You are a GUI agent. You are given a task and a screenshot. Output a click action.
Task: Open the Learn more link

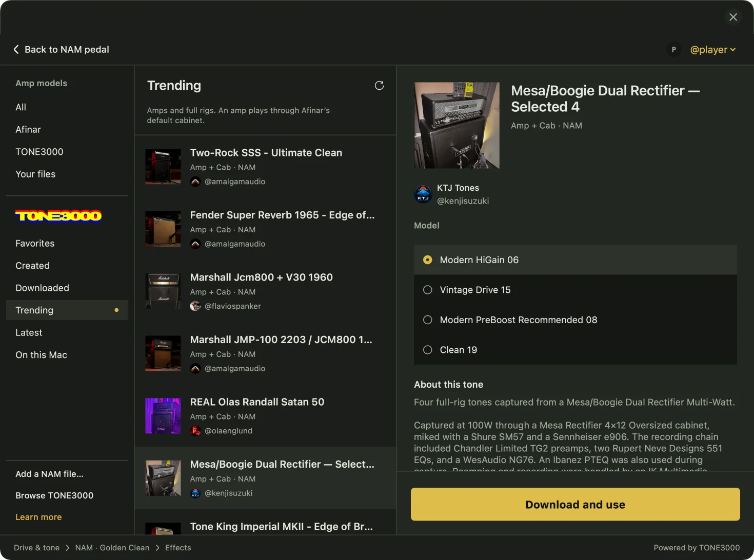point(38,517)
